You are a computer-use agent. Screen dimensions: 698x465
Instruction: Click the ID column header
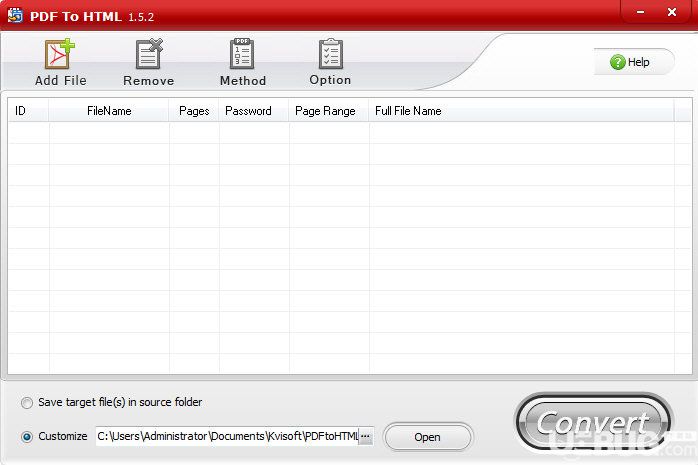pyautogui.click(x=28, y=110)
